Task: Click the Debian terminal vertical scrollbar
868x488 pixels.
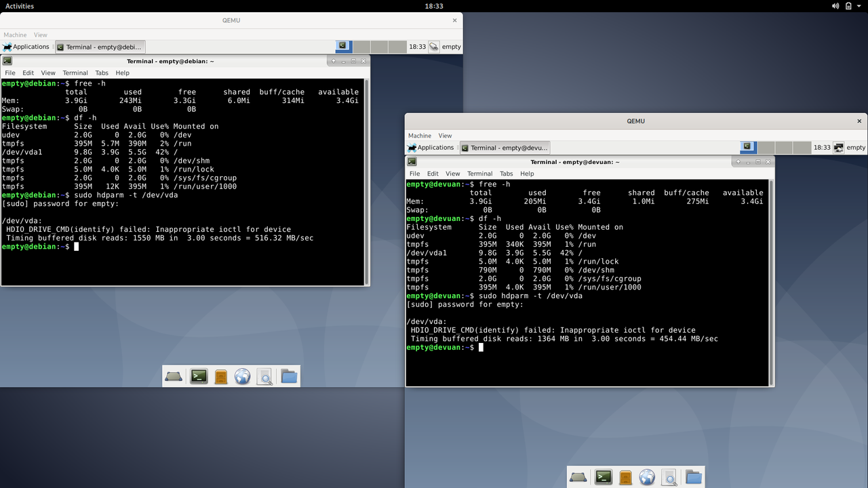Action: tap(367, 181)
